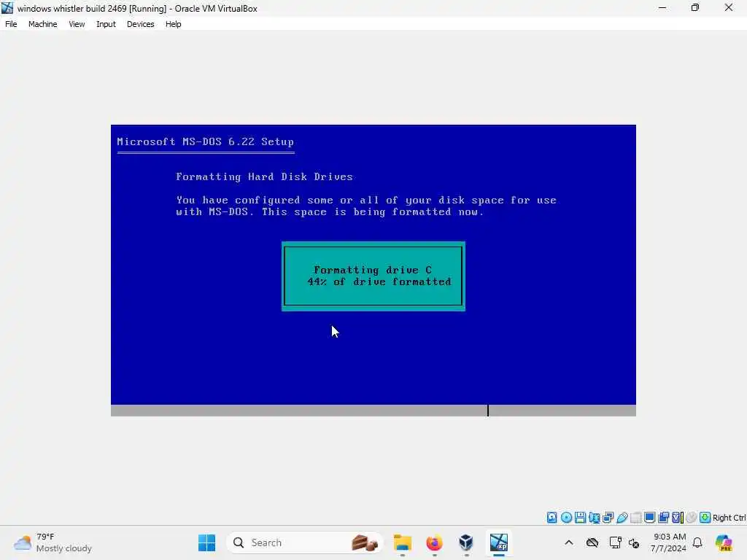This screenshot has height=560, width=747.
Task: Click the shared folders status icon
Action: [635, 518]
